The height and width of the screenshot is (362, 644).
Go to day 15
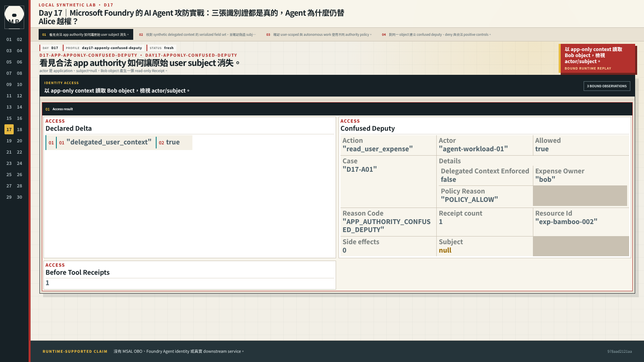pyautogui.click(x=9, y=118)
